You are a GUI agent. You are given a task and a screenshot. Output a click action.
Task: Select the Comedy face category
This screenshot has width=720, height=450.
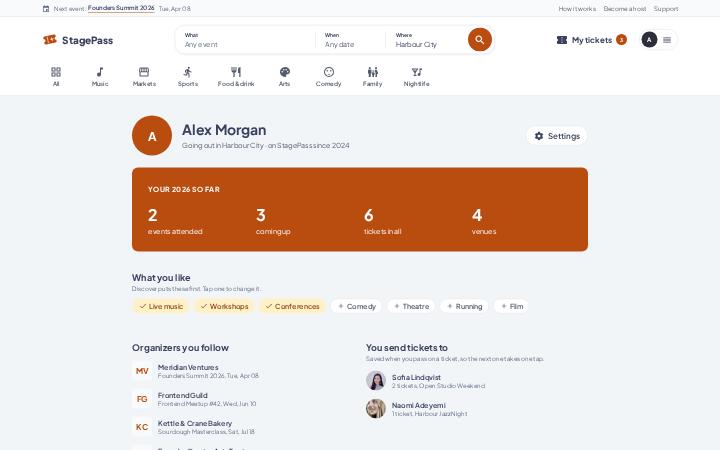click(x=328, y=76)
